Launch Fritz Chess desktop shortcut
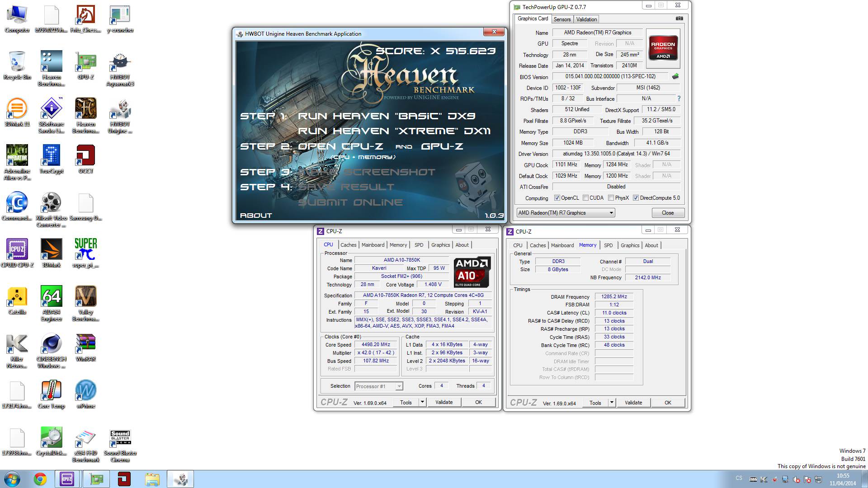The height and width of the screenshot is (488, 868). 86,19
